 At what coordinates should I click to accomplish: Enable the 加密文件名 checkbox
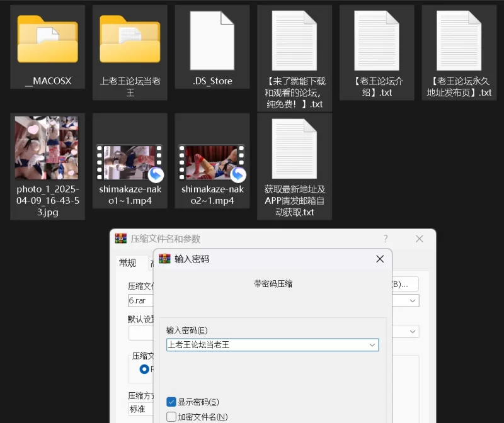tap(171, 417)
